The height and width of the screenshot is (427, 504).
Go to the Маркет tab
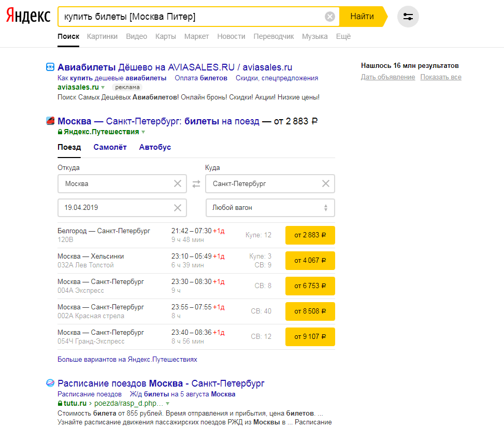pos(196,36)
